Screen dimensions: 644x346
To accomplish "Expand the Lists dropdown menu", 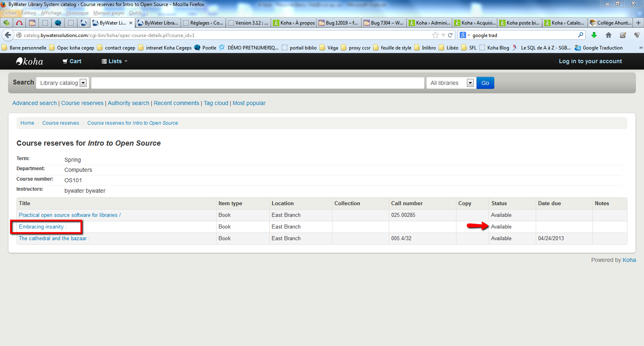I will point(115,61).
